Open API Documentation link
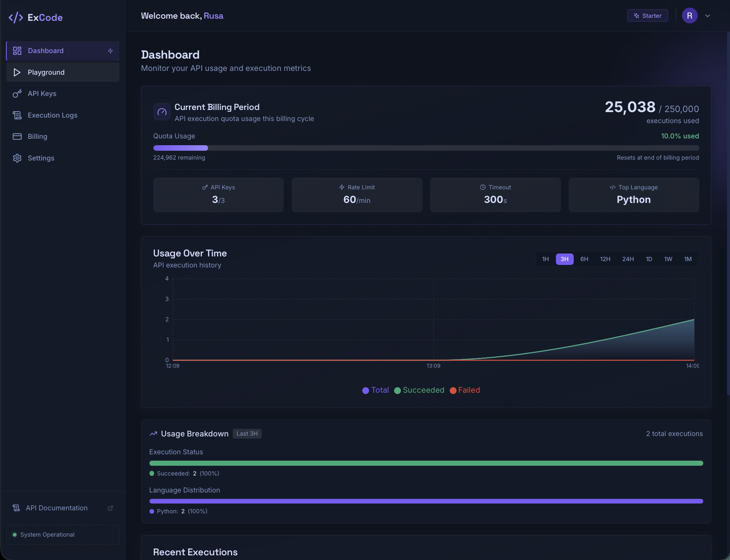This screenshot has width=730, height=560. coord(63,508)
